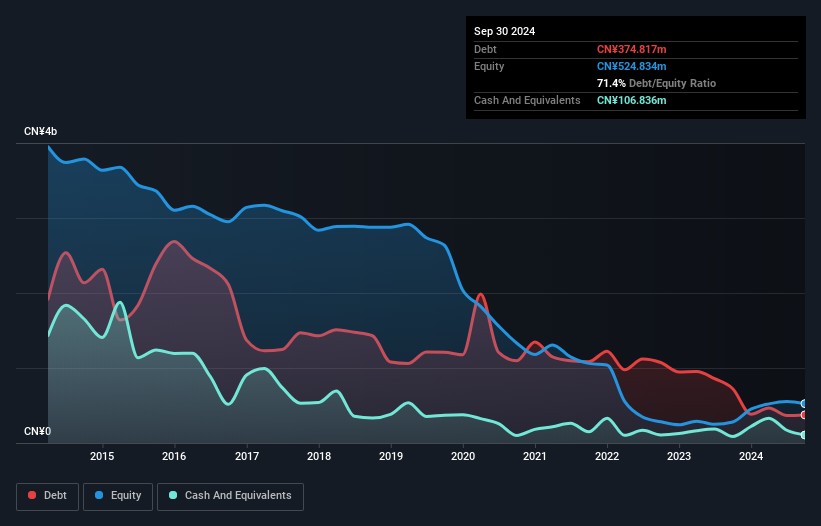
Task: Click the CN¥0 y-axis label
Action: click(x=37, y=431)
